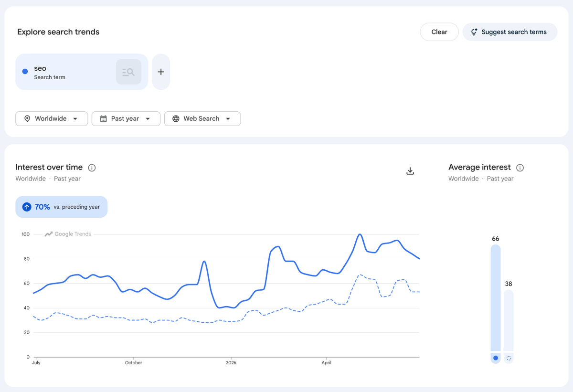Click the average interest bar labeled 38
The width and height of the screenshot is (573, 392).
click(x=509, y=320)
